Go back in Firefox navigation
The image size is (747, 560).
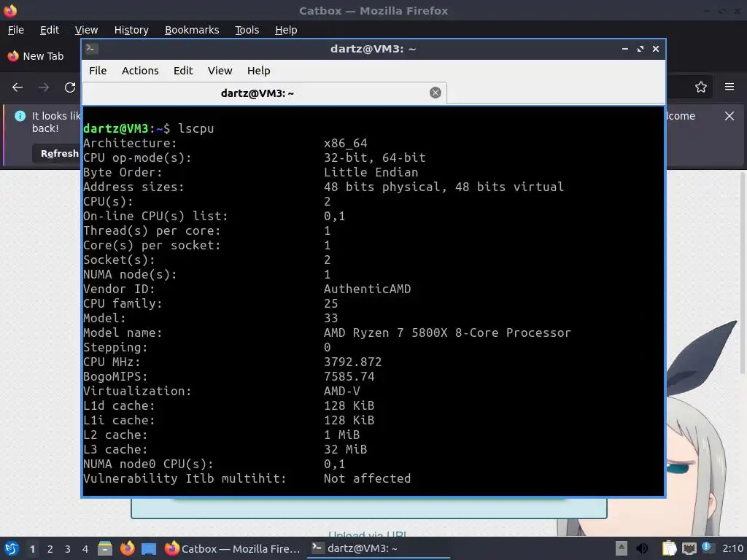pyautogui.click(x=18, y=87)
